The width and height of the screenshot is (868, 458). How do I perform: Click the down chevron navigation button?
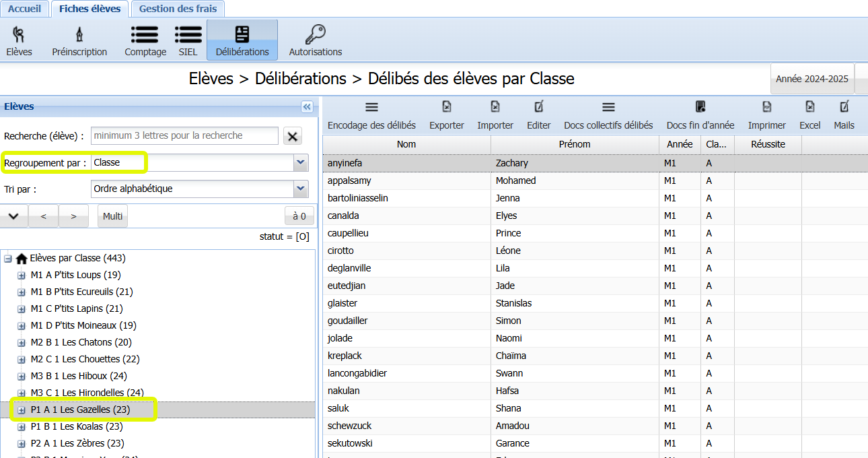[x=14, y=216]
